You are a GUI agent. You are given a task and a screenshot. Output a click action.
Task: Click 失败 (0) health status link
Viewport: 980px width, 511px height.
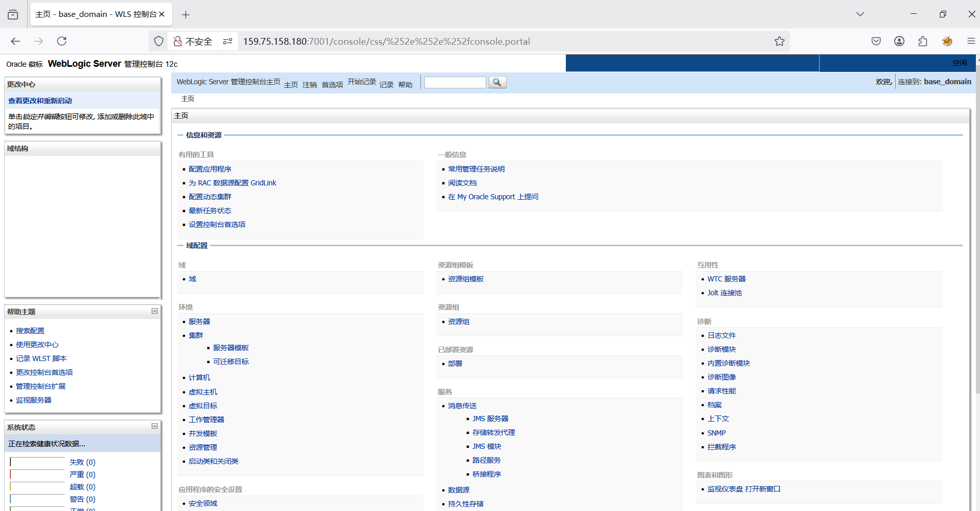click(x=83, y=462)
